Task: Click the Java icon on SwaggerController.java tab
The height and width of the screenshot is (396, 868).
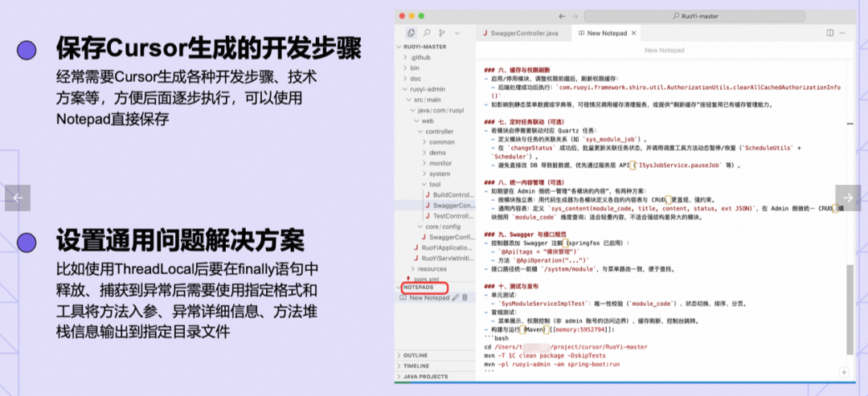Action: pos(485,33)
